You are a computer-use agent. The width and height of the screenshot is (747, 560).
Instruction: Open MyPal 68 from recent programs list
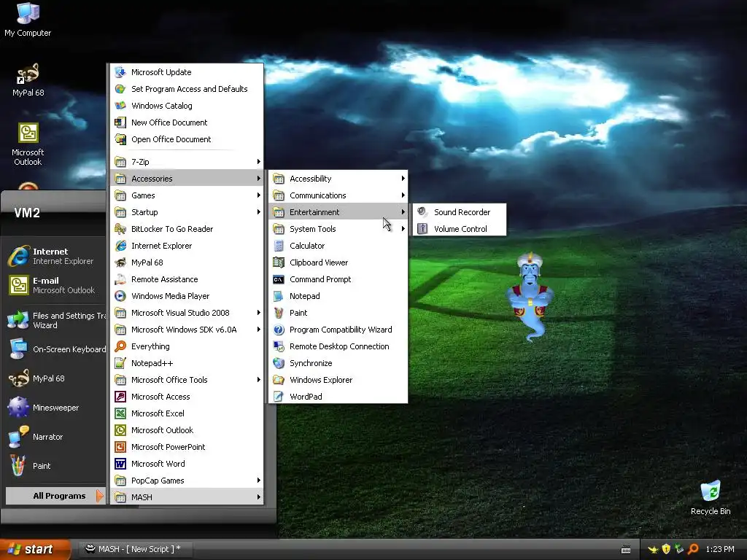tap(55, 378)
